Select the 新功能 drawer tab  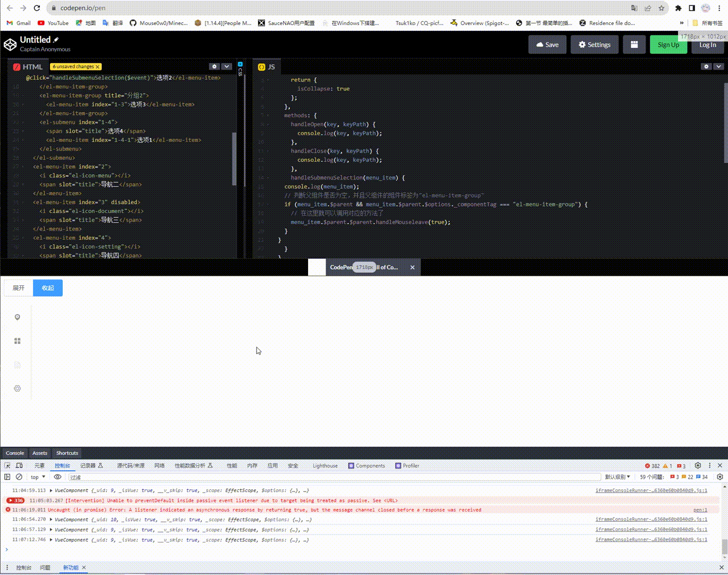pos(71,568)
